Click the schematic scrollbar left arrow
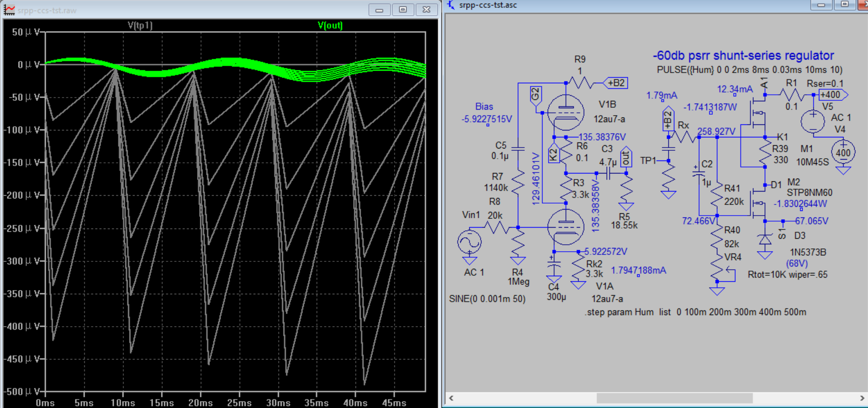The width and height of the screenshot is (868, 408). click(x=451, y=398)
